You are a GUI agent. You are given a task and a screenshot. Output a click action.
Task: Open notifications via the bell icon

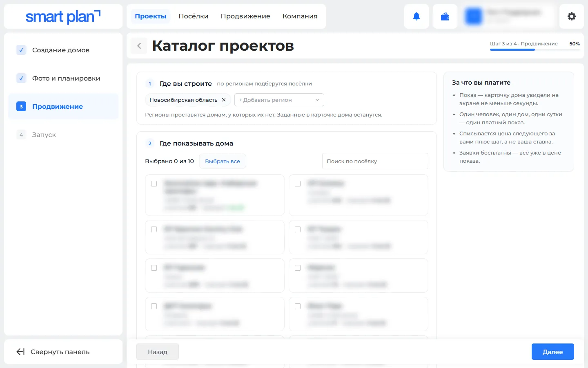coord(416,16)
